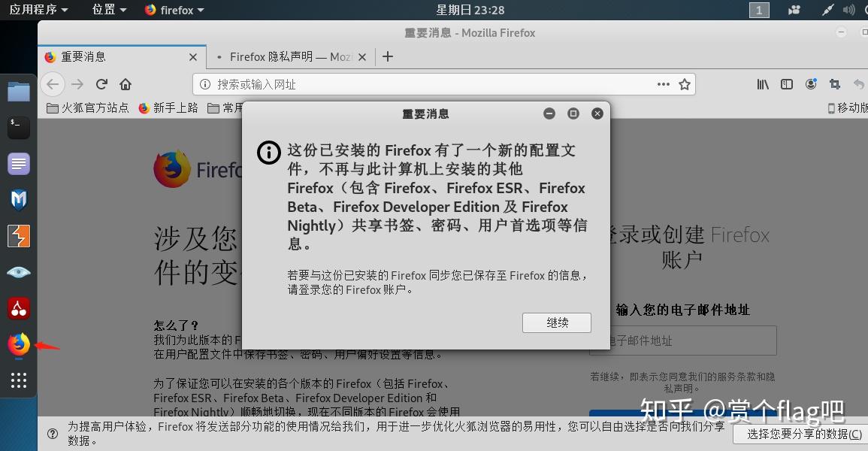
Task: Open text editor notes dock icon
Action: pos(19,164)
